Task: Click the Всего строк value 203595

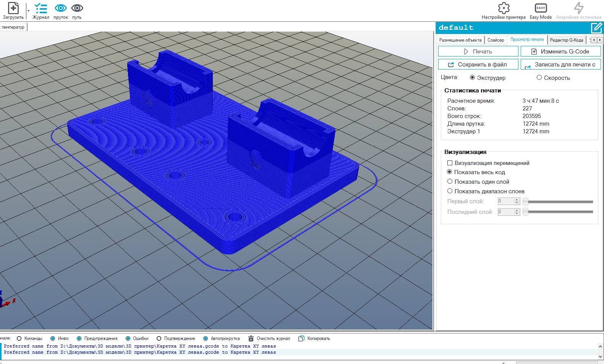Action: (x=532, y=116)
